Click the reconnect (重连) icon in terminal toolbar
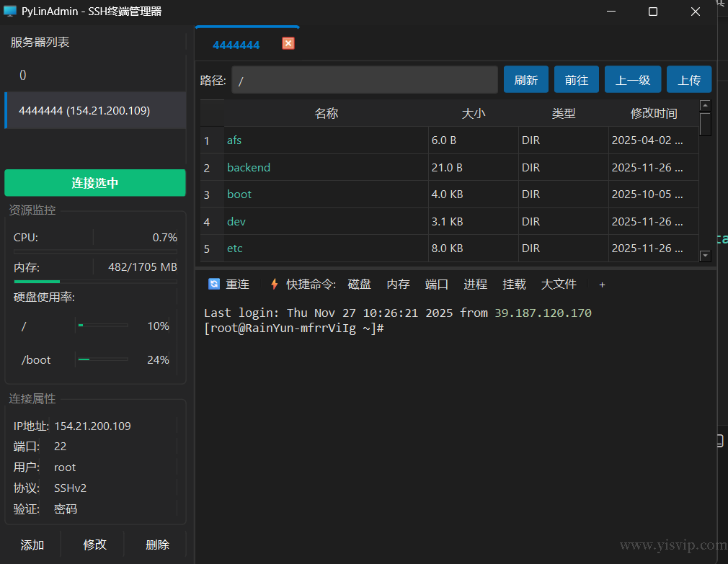Viewport: 728px width, 564px height. click(x=214, y=284)
